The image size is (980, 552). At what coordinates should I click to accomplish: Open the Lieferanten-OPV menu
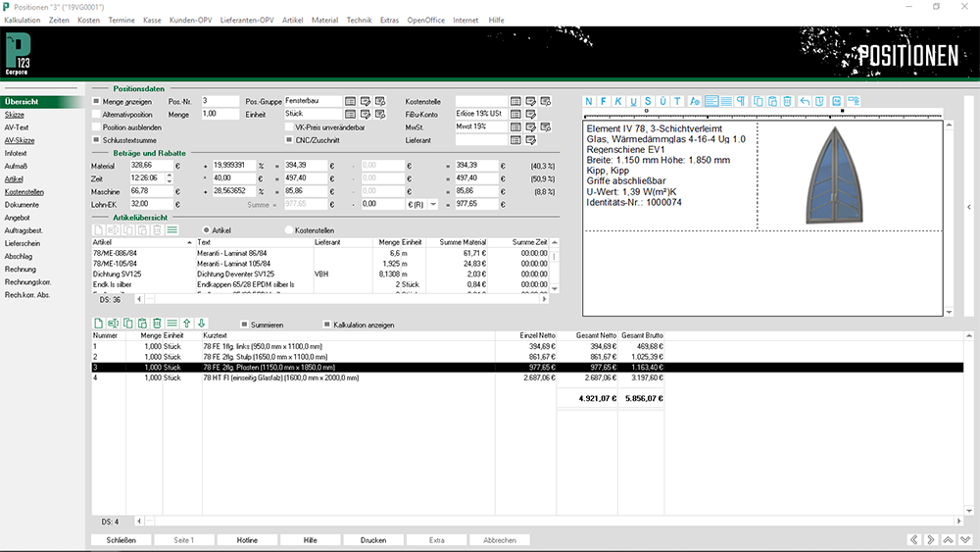[x=247, y=20]
